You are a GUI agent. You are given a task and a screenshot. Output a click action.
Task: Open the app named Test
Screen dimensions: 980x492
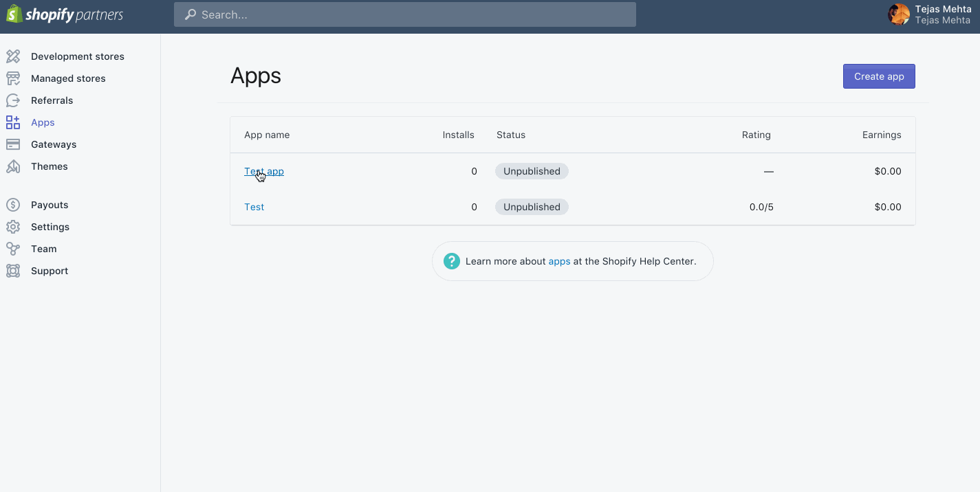click(254, 207)
